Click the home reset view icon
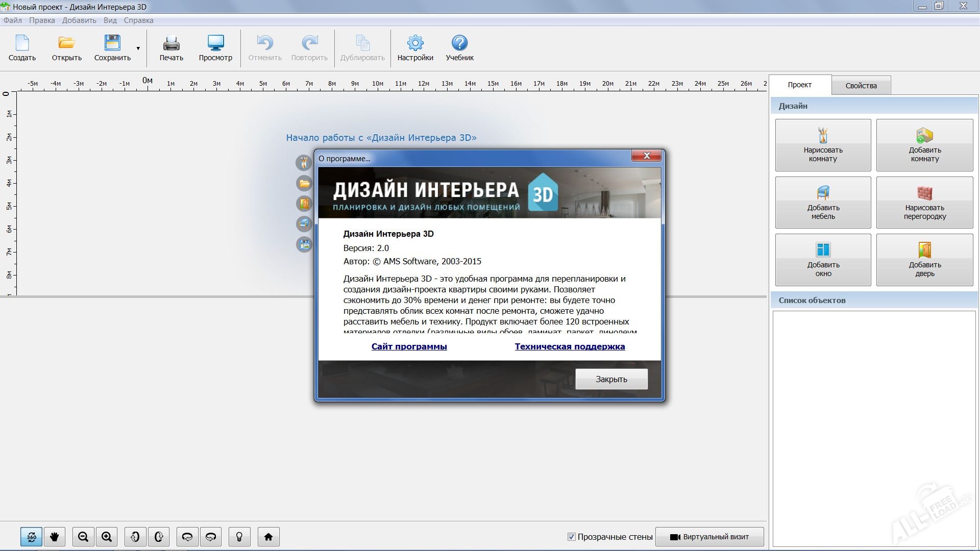The width and height of the screenshot is (980, 551). [268, 537]
